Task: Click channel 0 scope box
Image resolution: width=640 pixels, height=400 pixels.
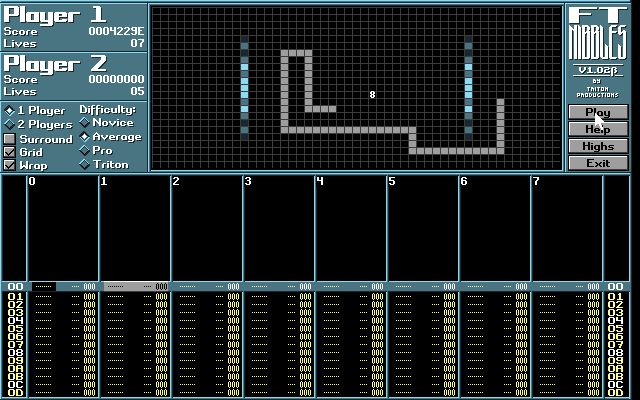Action: [x=63, y=230]
